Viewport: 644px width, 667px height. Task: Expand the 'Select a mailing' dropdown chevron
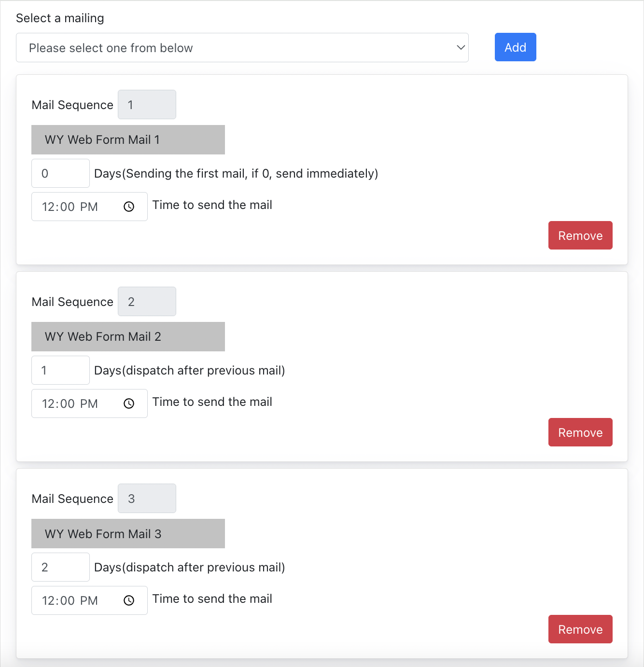coord(461,47)
